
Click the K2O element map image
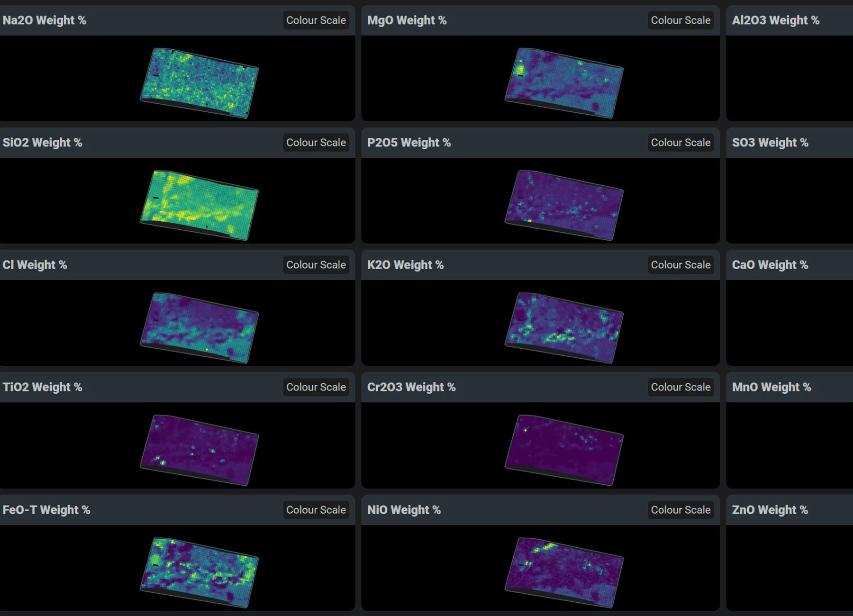[x=564, y=327]
